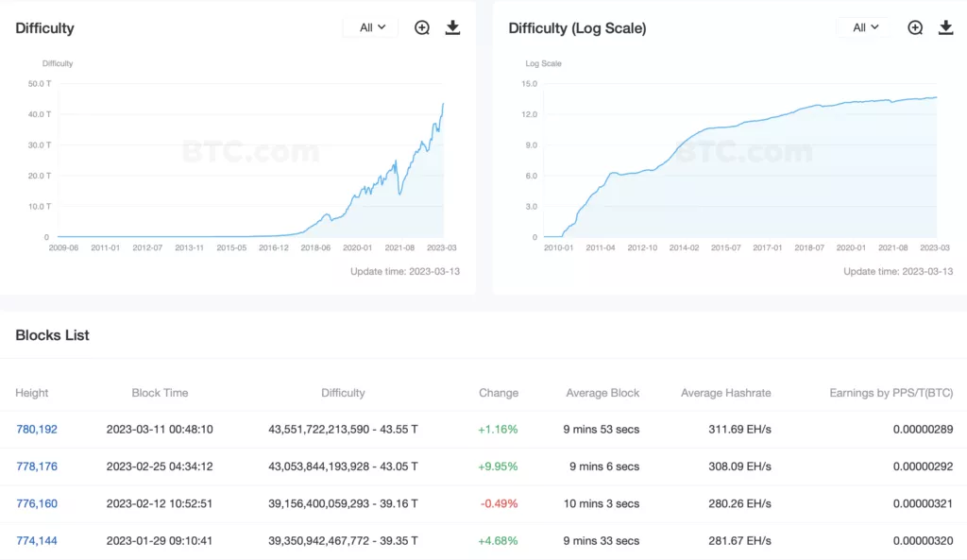The height and width of the screenshot is (560, 967).
Task: Expand All range selector on Log Scale chart
Action: (865, 27)
